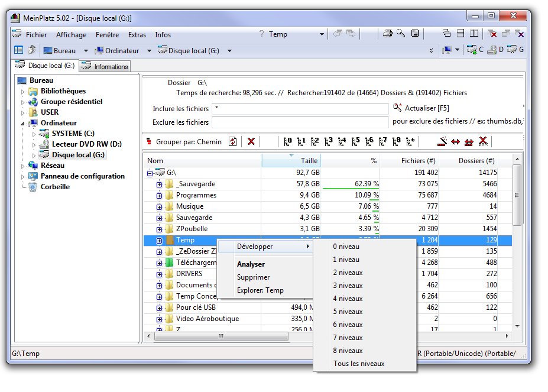Expand all tree levels icon (asterisk)
The width and height of the screenshot is (548, 392).
pyautogui.click(x=410, y=142)
